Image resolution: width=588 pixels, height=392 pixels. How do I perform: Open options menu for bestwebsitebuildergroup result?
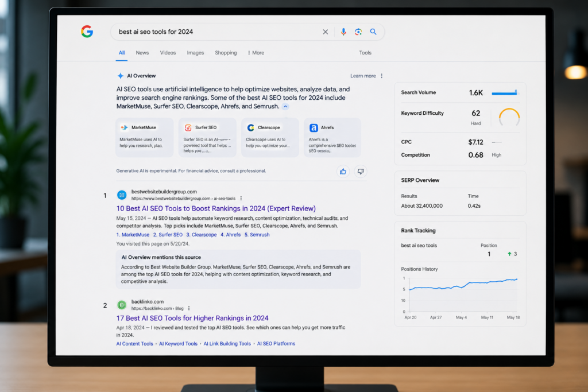(x=241, y=198)
